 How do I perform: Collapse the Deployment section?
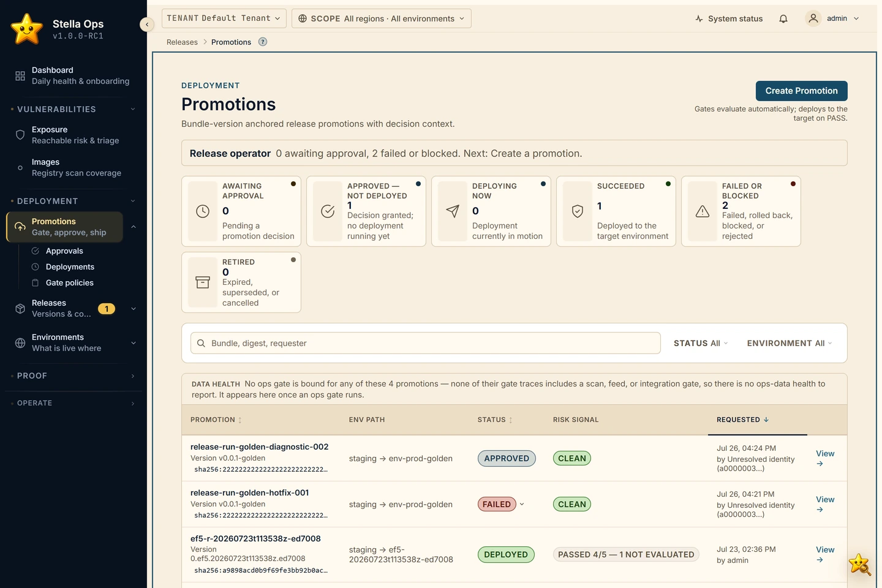point(133,201)
